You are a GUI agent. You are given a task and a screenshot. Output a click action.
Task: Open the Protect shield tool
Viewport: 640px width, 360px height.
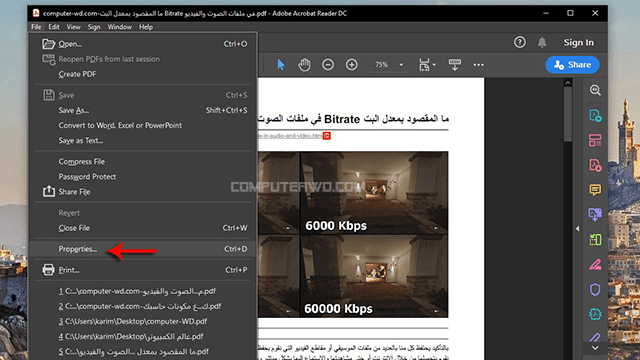tap(595, 289)
